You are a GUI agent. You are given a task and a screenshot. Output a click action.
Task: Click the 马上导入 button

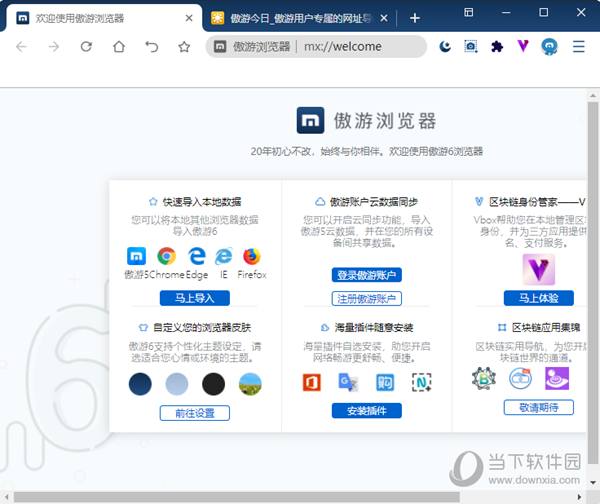tap(195, 298)
